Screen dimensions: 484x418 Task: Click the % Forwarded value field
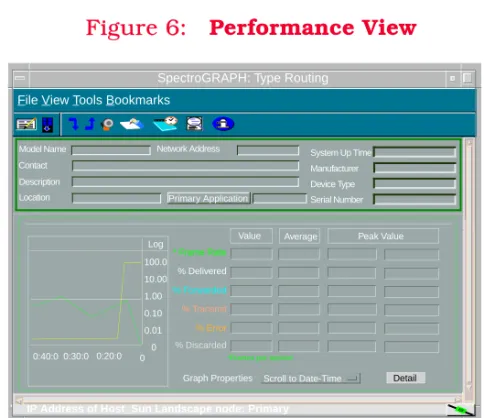click(x=251, y=291)
